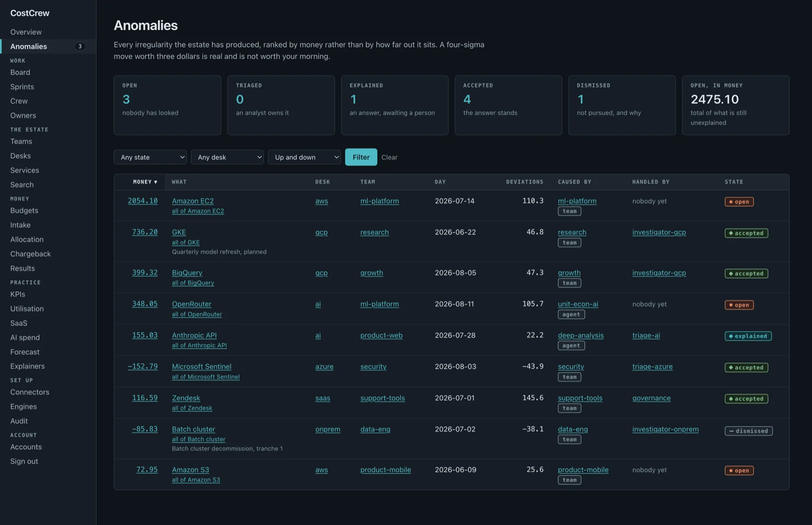Viewport: 812px width, 525px height.
Task: Click the Open, in money card
Action: pyautogui.click(x=735, y=105)
